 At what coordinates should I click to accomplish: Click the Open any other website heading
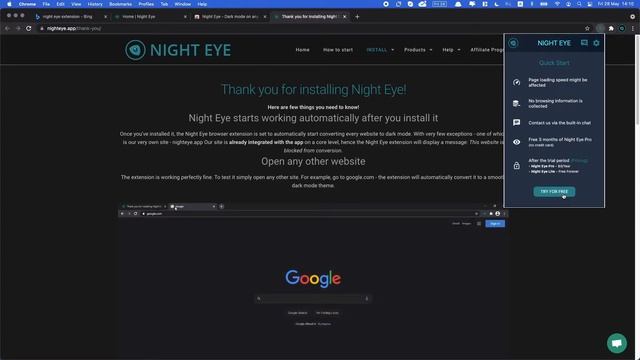[313, 161]
